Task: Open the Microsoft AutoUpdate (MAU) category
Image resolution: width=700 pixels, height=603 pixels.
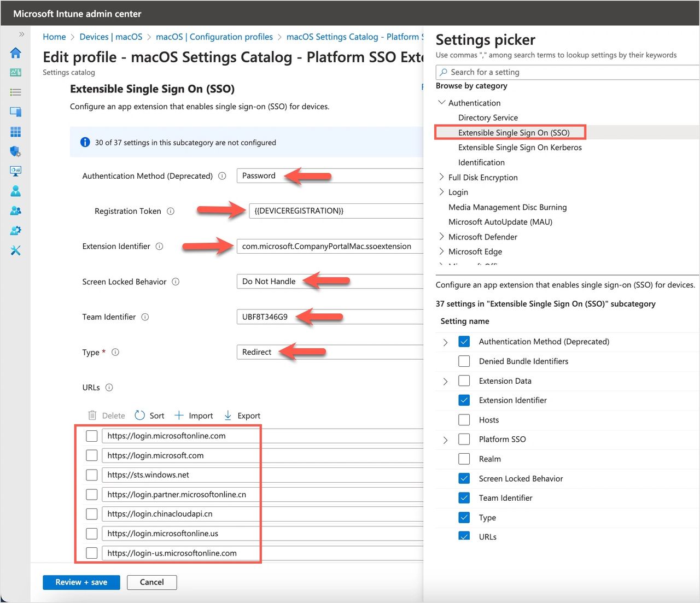Action: point(500,222)
